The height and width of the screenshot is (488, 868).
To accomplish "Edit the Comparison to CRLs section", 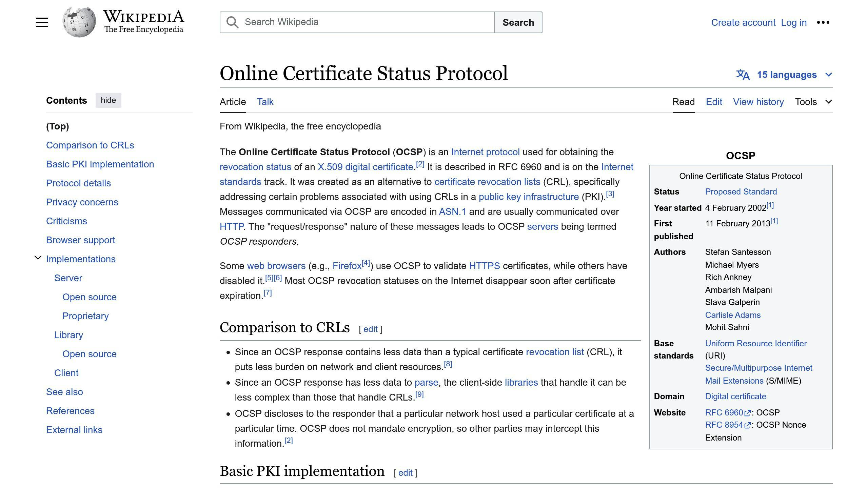I will (x=370, y=329).
